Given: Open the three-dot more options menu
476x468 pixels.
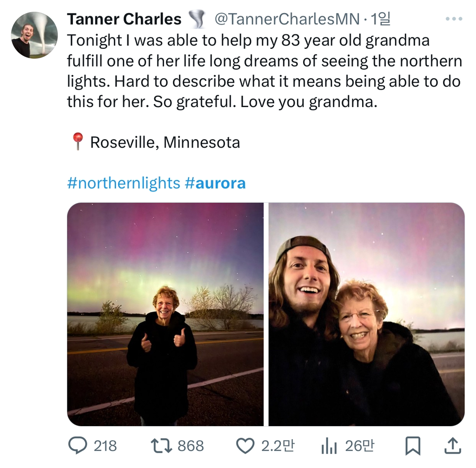Looking at the screenshot, I should tap(454, 19).
